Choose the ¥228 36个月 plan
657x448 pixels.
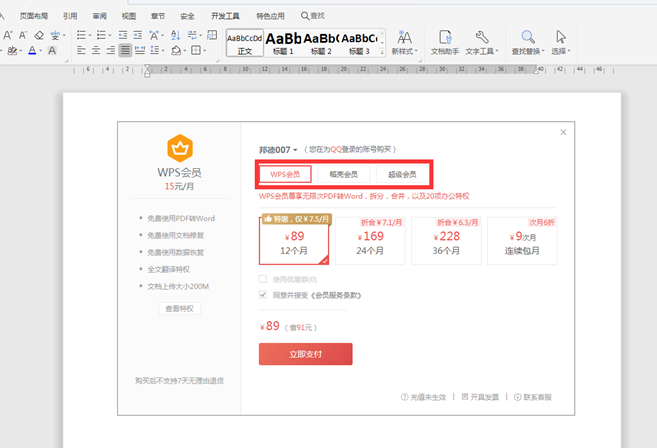point(446,241)
